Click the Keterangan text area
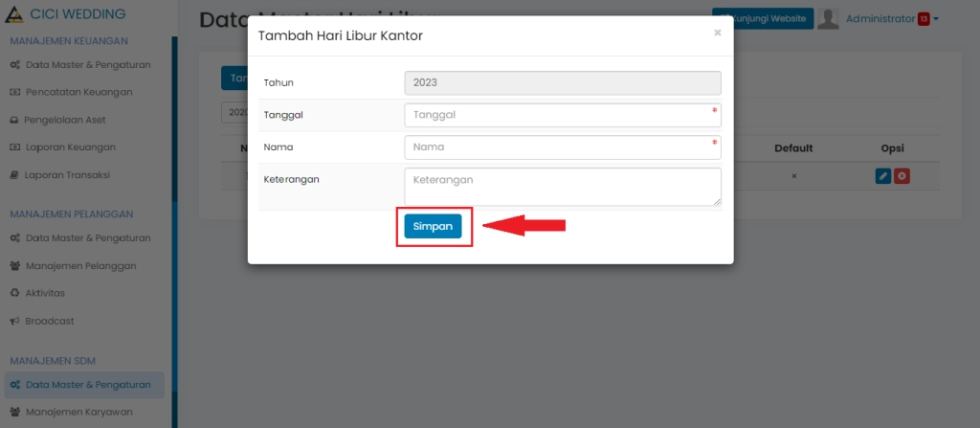 click(x=563, y=187)
